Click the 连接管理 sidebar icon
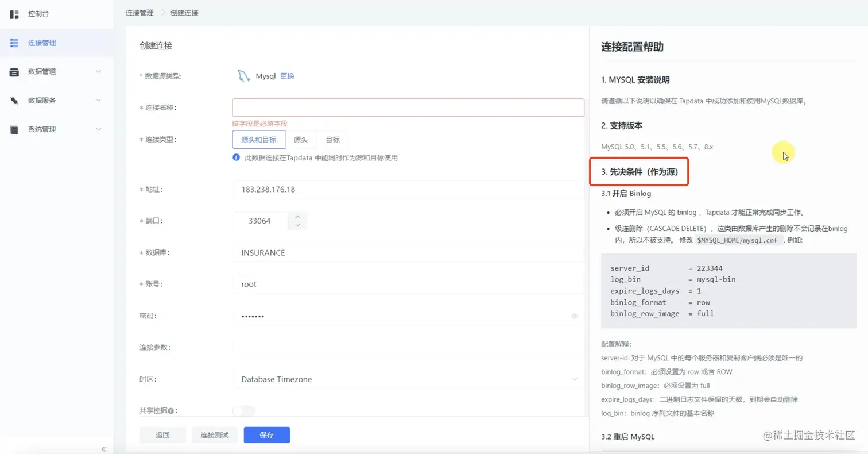 pos(14,43)
